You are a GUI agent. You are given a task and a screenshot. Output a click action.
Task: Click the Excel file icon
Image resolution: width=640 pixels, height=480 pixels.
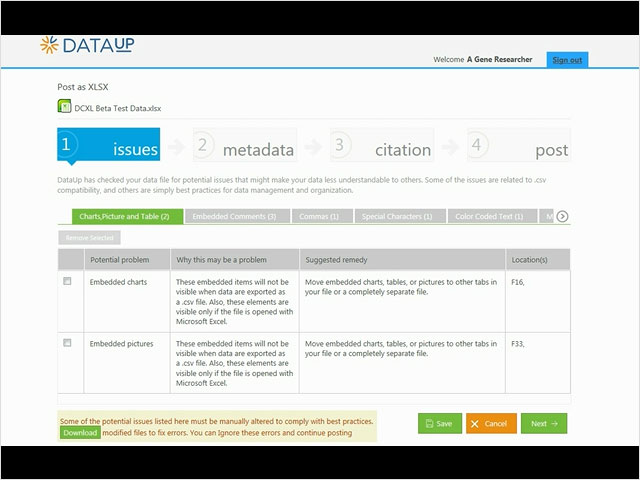click(64, 106)
